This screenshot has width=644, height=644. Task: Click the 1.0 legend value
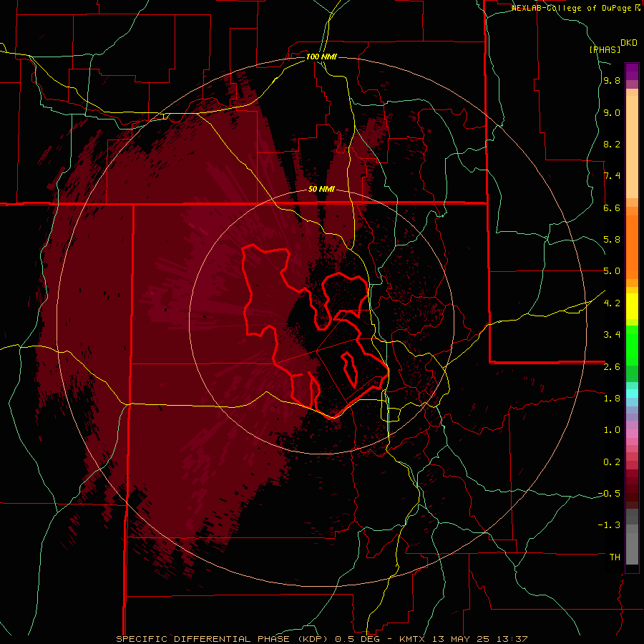pyautogui.click(x=612, y=430)
